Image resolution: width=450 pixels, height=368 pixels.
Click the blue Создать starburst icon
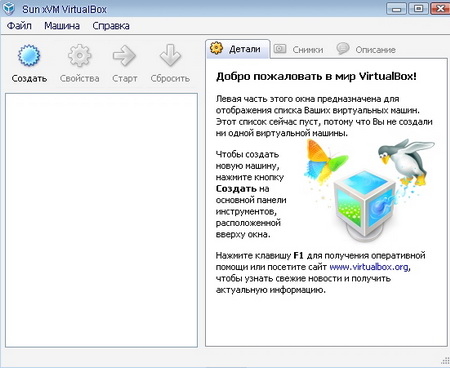(29, 55)
